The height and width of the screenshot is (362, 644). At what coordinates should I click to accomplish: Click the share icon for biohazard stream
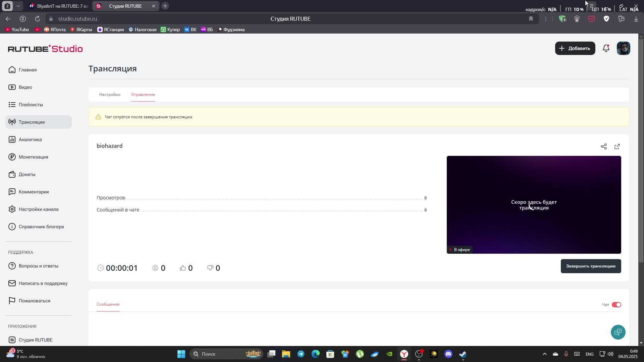click(x=604, y=146)
